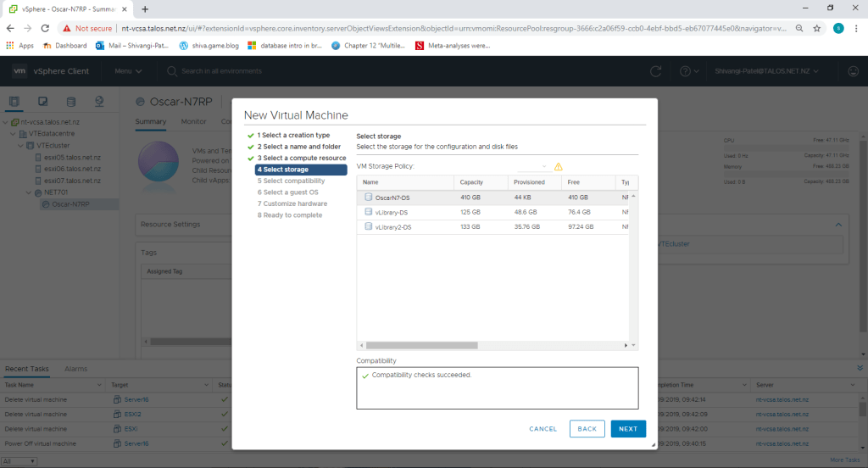The width and height of the screenshot is (868, 468).
Task: Click the smiley feedback icon
Action: pos(853,71)
